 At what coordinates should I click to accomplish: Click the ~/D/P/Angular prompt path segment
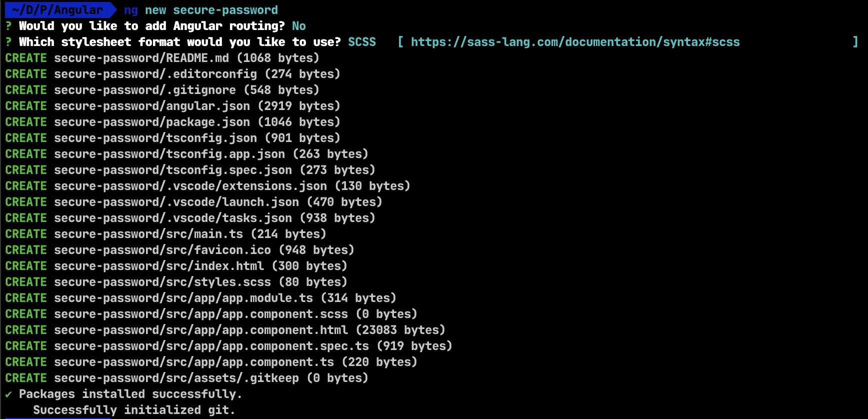(x=57, y=10)
